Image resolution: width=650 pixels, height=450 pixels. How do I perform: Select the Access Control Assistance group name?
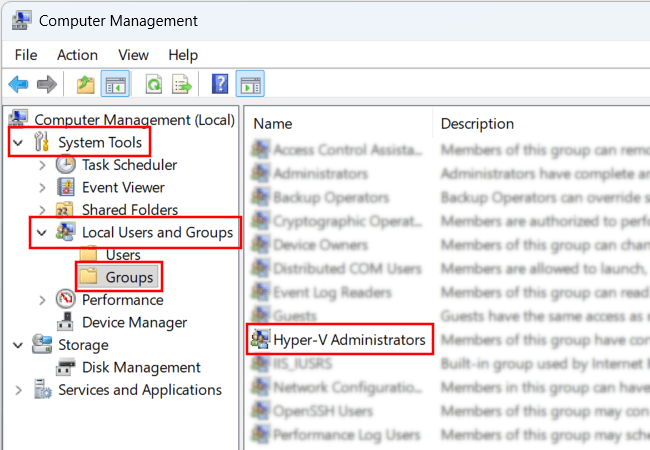pos(348,149)
